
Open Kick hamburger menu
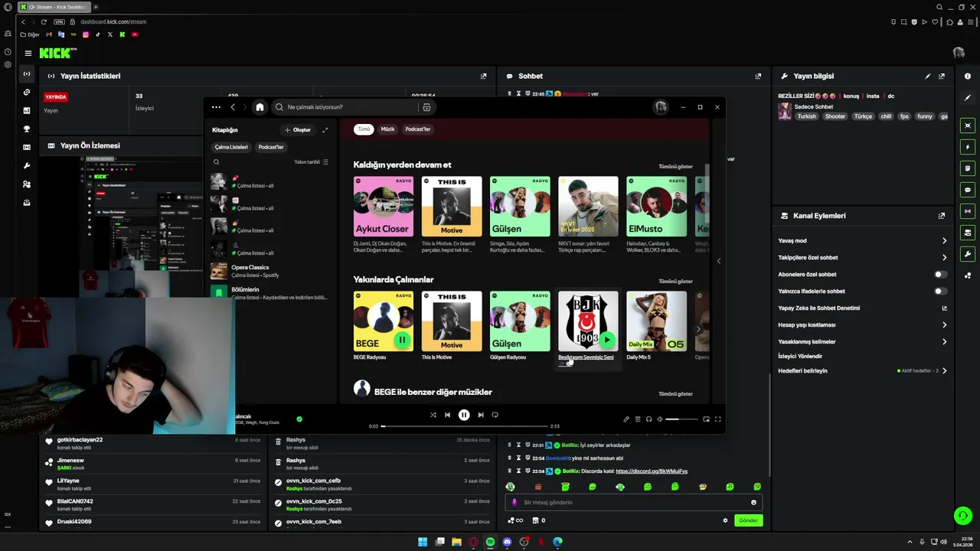click(28, 54)
